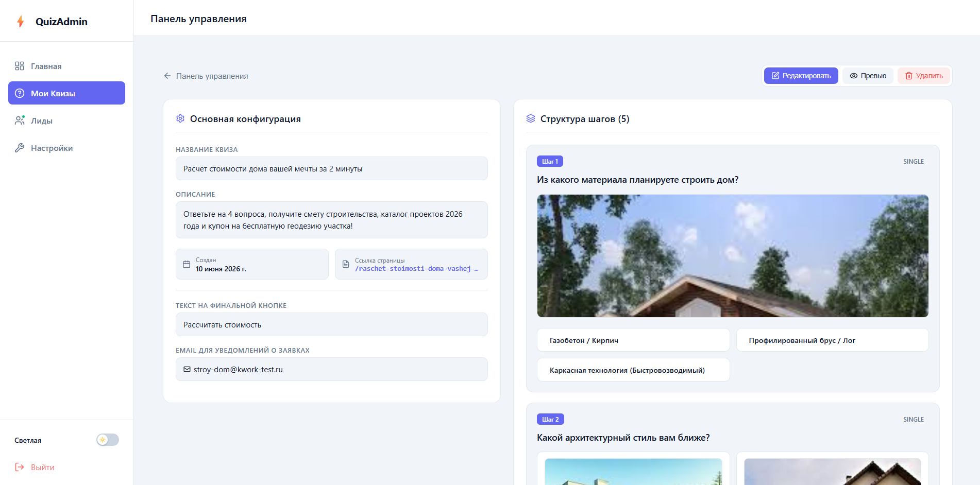
Task: Click the Структура шагов (5) heading
Action: (585, 119)
